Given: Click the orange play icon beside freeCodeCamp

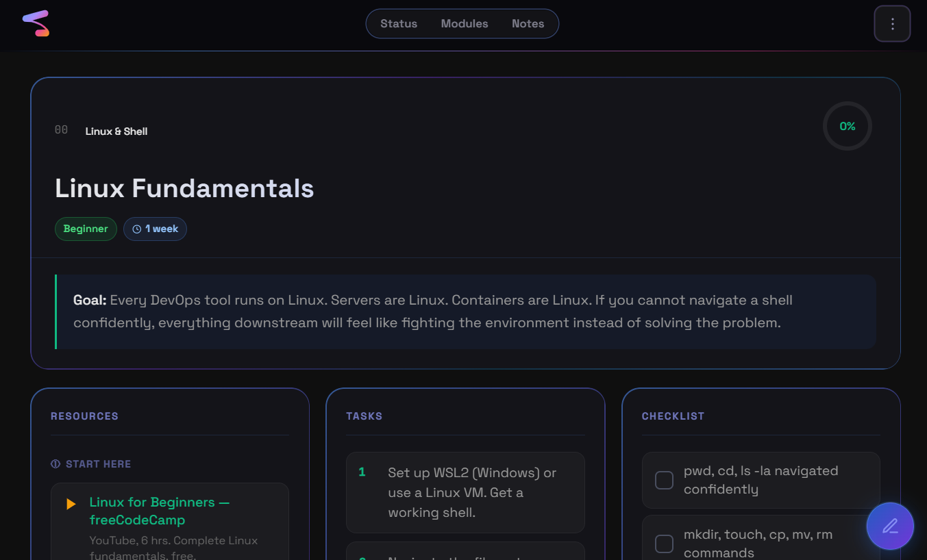Looking at the screenshot, I should [x=71, y=504].
